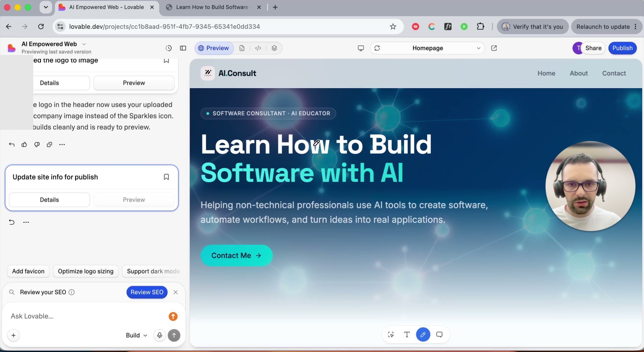The height and width of the screenshot is (352, 644).
Task: Click the AI.Consult logo image
Action: [208, 73]
